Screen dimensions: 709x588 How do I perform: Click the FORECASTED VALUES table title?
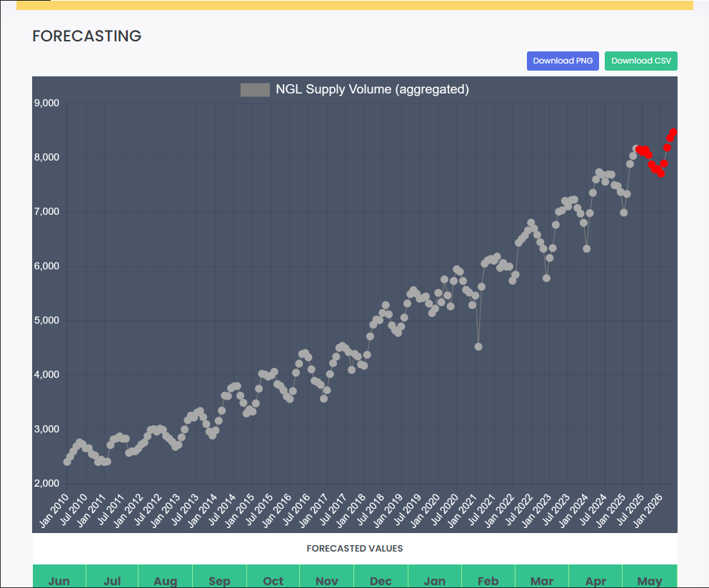coord(355,549)
